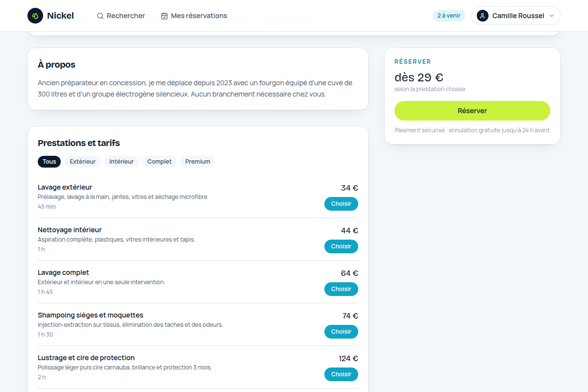Open the '2 à venir' badge

pyautogui.click(x=449, y=16)
